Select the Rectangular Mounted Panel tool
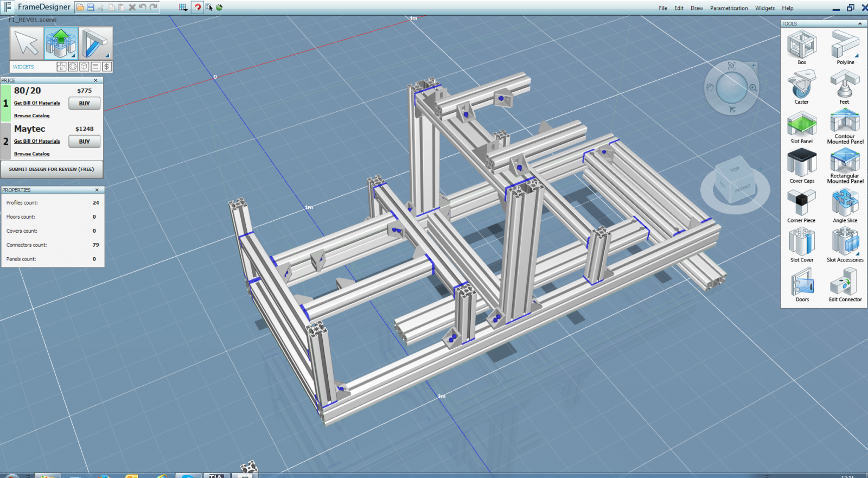The width and height of the screenshot is (868, 478). tap(845, 165)
